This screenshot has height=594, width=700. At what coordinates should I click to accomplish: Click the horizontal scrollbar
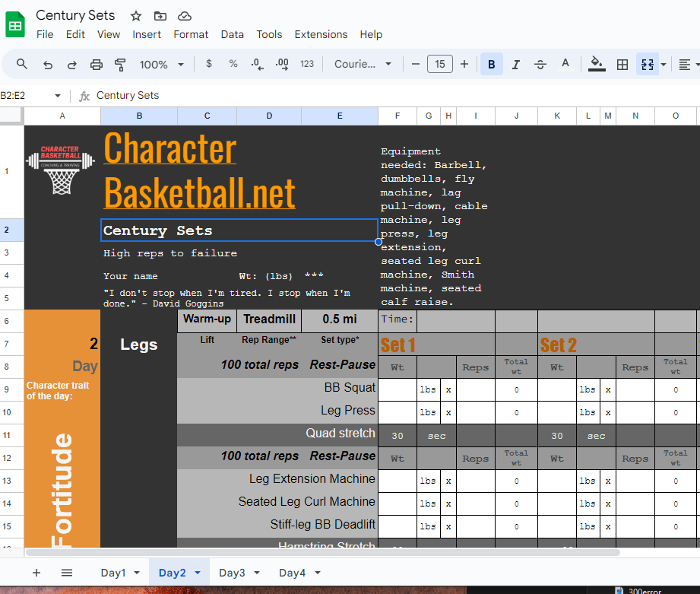click(323, 552)
